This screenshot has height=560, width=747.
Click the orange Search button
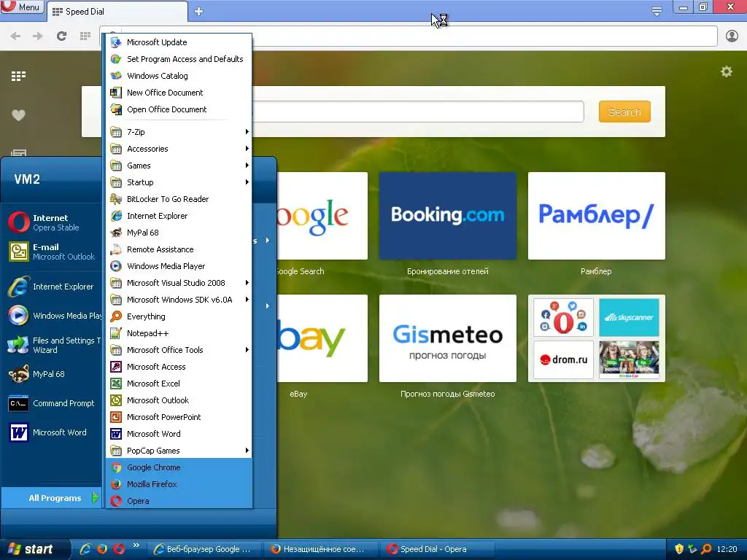[x=624, y=112]
